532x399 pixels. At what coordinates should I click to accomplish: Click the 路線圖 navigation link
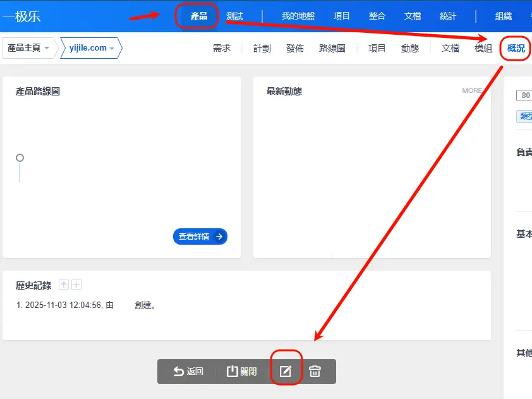332,47
